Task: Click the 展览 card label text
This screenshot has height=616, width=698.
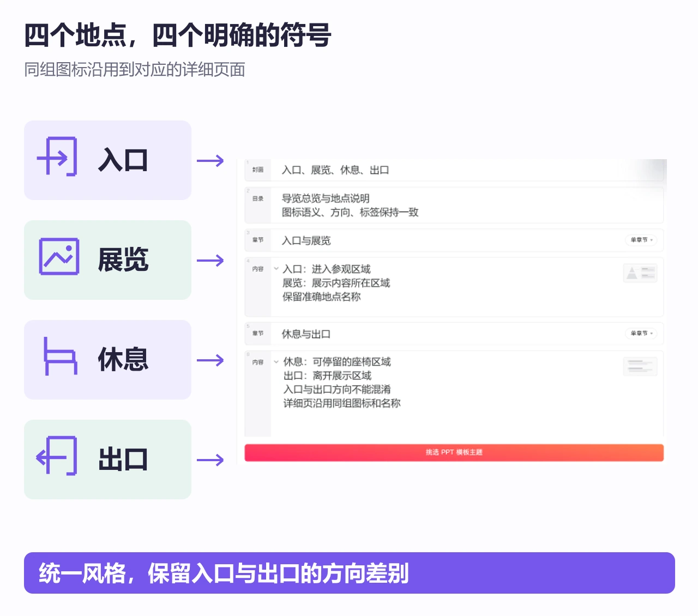Action: 123,259
